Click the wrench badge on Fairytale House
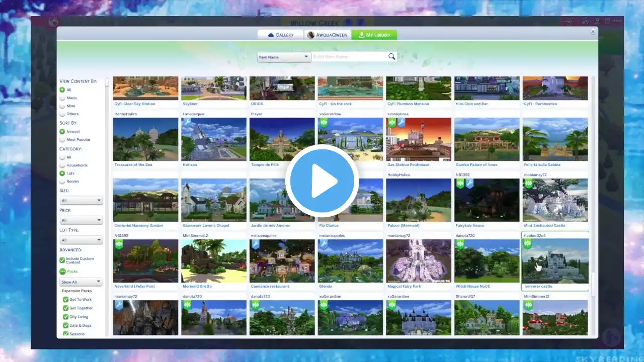644x362 pixels. coord(469,184)
